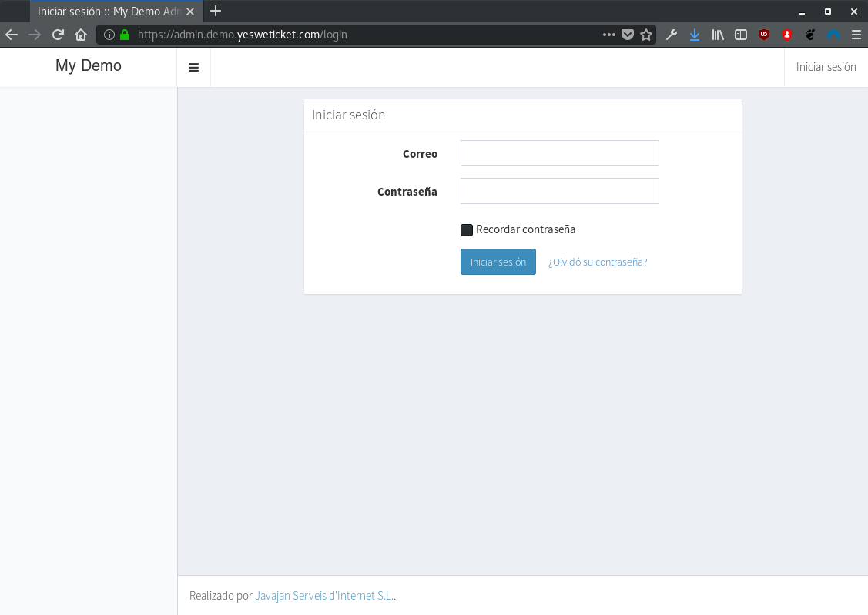
Task: Open the Firefox application menu
Action: (856, 35)
